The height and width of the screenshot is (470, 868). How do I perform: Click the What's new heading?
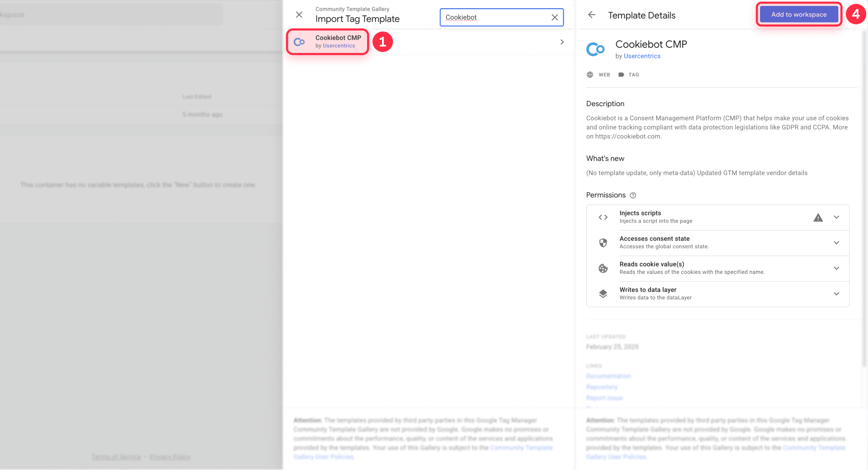pyautogui.click(x=605, y=158)
